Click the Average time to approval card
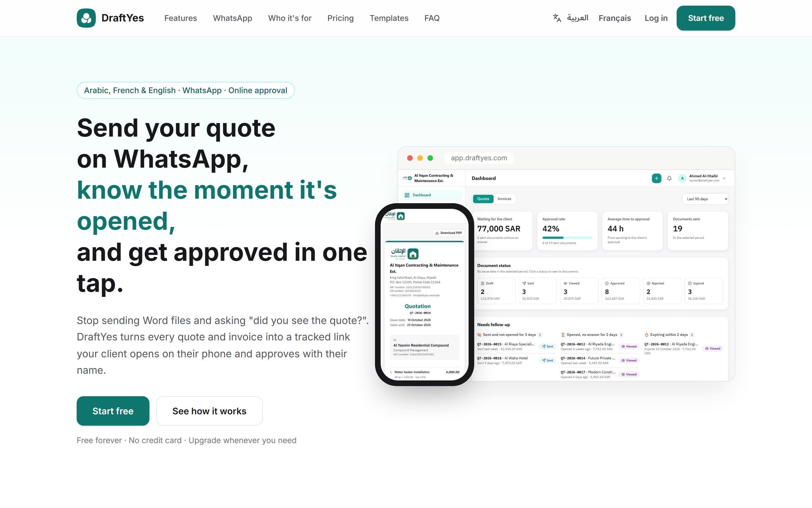This screenshot has height=508, width=812. pyautogui.click(x=632, y=231)
